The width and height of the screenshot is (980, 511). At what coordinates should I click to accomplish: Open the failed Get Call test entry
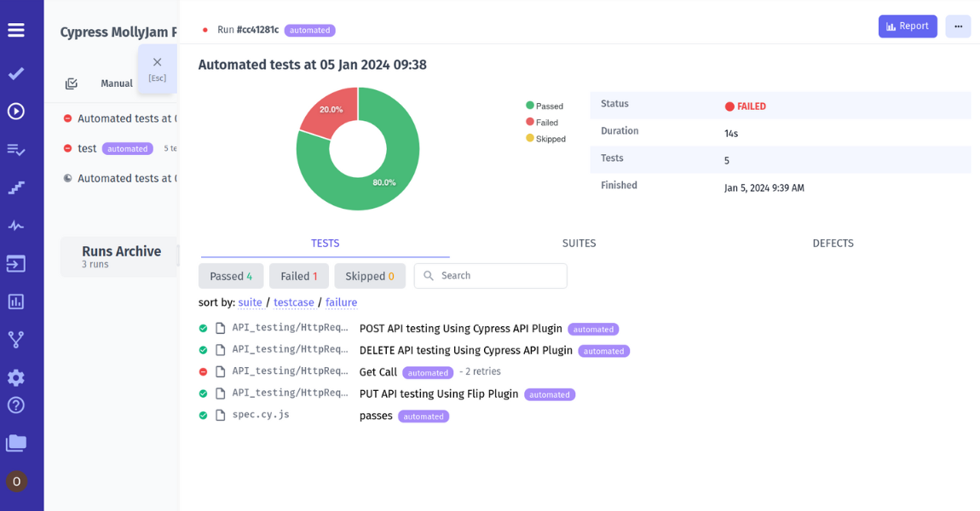coord(378,371)
